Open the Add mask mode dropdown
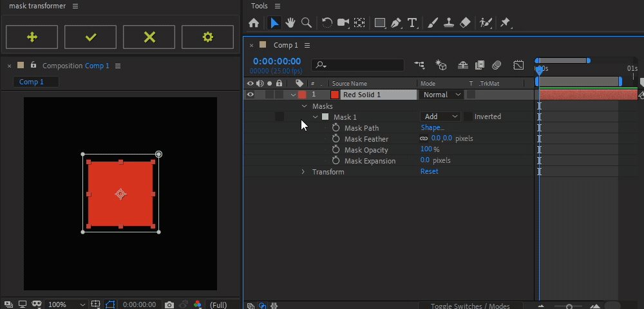The image size is (644, 309). tap(440, 117)
